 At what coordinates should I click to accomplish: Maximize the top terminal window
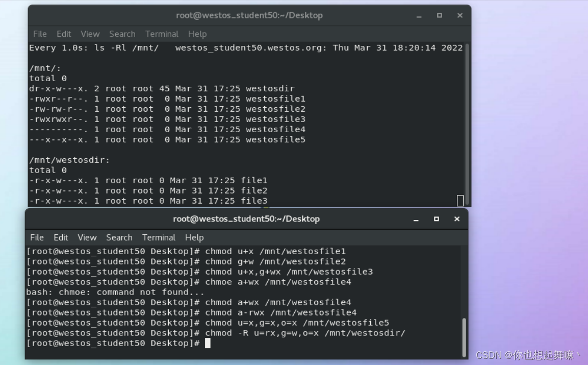pos(439,15)
